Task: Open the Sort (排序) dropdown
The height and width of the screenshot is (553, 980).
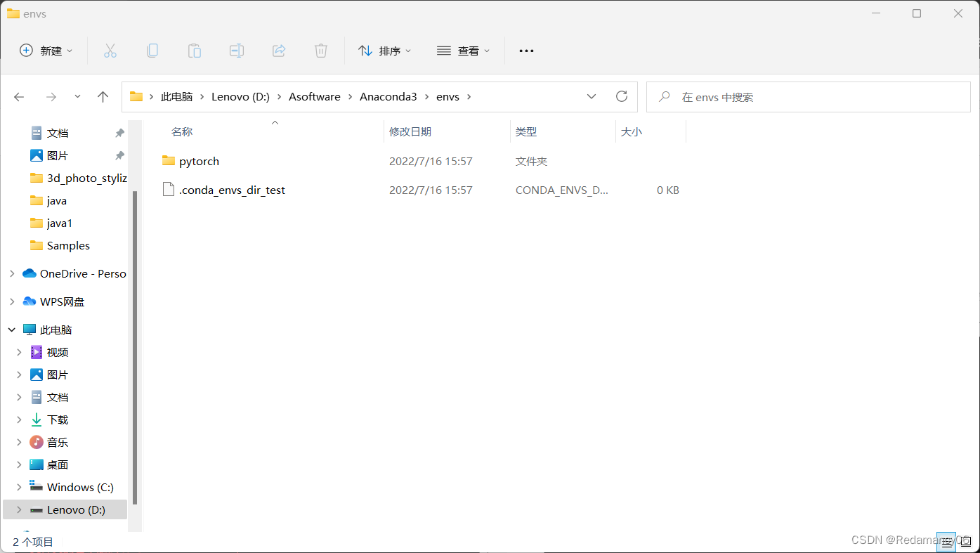Action: tap(384, 51)
